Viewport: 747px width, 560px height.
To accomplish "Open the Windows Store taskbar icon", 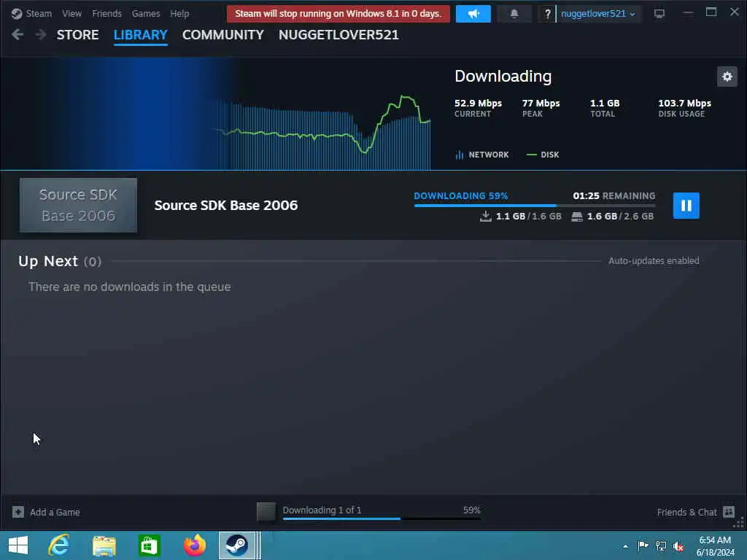I will click(x=149, y=545).
